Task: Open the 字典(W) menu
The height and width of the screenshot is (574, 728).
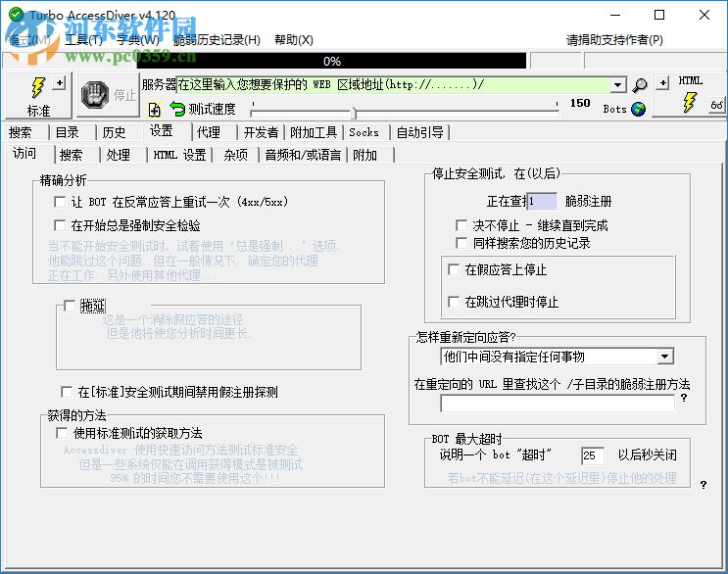Action: [138, 40]
